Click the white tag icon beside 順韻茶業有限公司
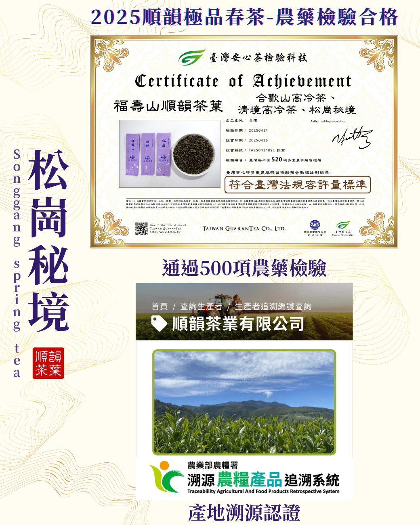Viewport: 420px width, 525px height. 159,323
